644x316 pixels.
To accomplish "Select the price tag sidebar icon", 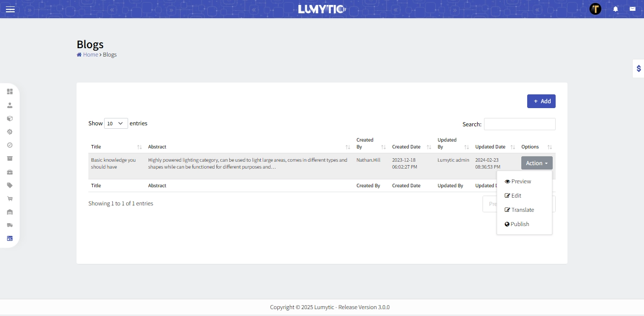I will click(10, 185).
